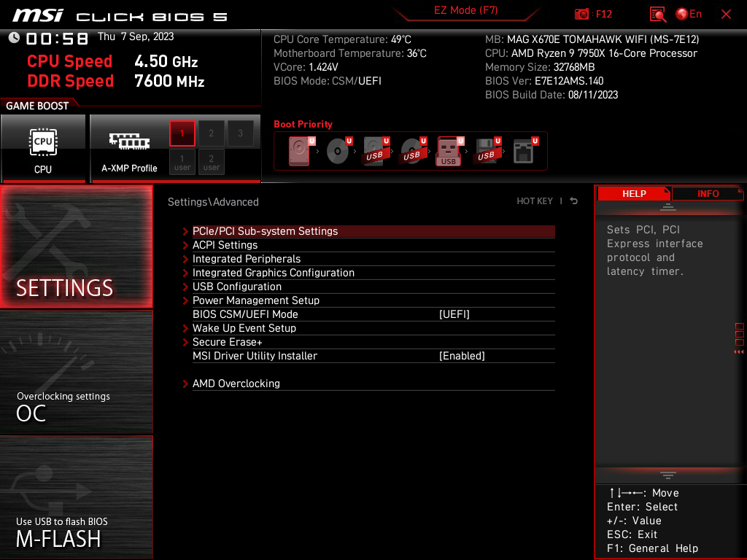Change BIOS CSM/UEFI Mode [UEFI] value
This screenshot has height=560, width=747.
[x=454, y=314]
